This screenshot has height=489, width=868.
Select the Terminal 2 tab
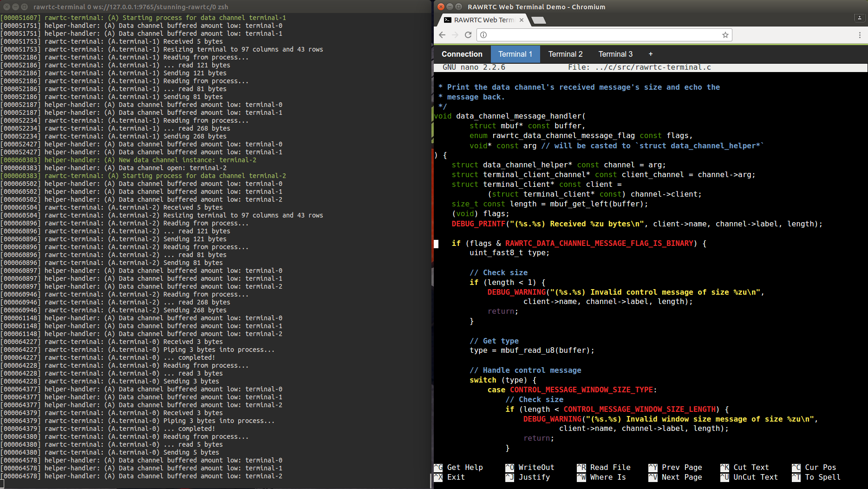click(x=565, y=54)
